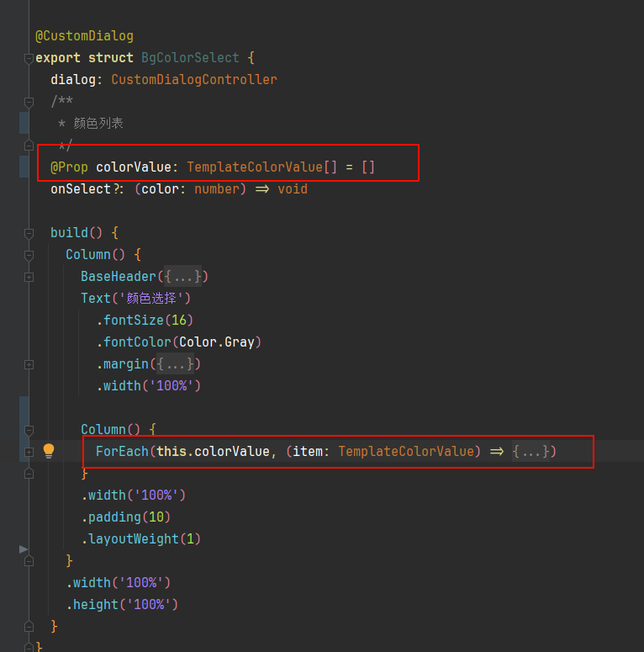Click the lightbulb quick-fix icon
This screenshot has height=652, width=644.
point(49,451)
